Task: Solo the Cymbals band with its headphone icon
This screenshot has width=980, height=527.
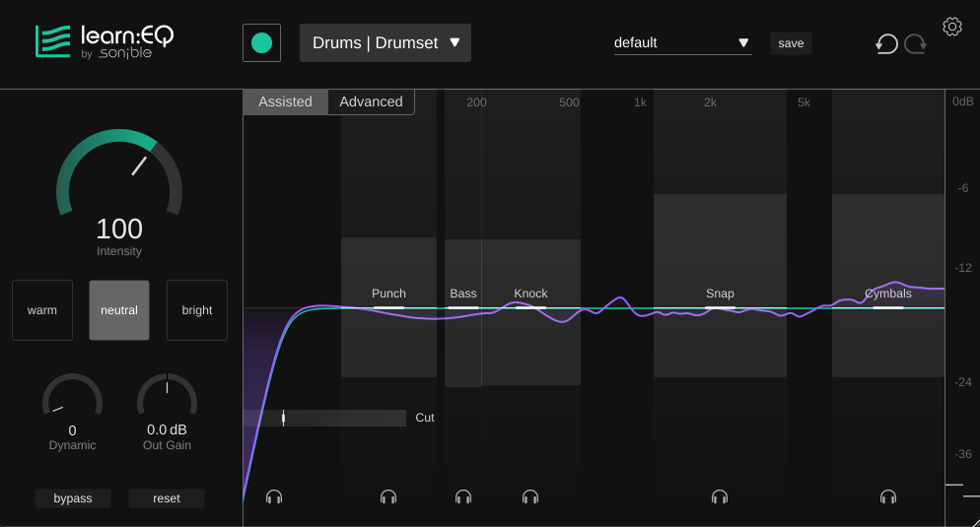Action: pyautogui.click(x=888, y=497)
